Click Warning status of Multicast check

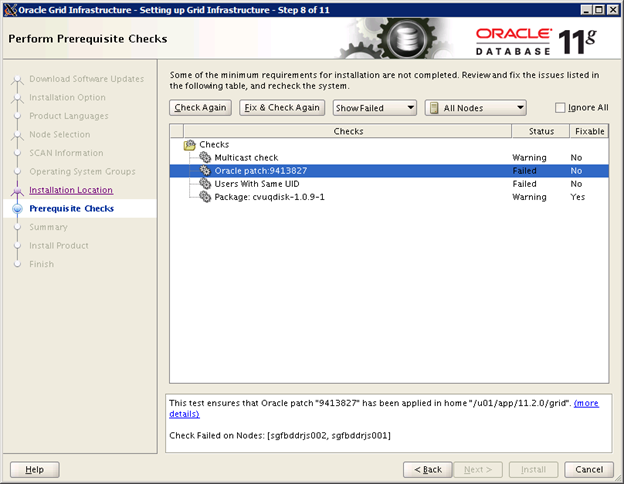click(x=529, y=158)
